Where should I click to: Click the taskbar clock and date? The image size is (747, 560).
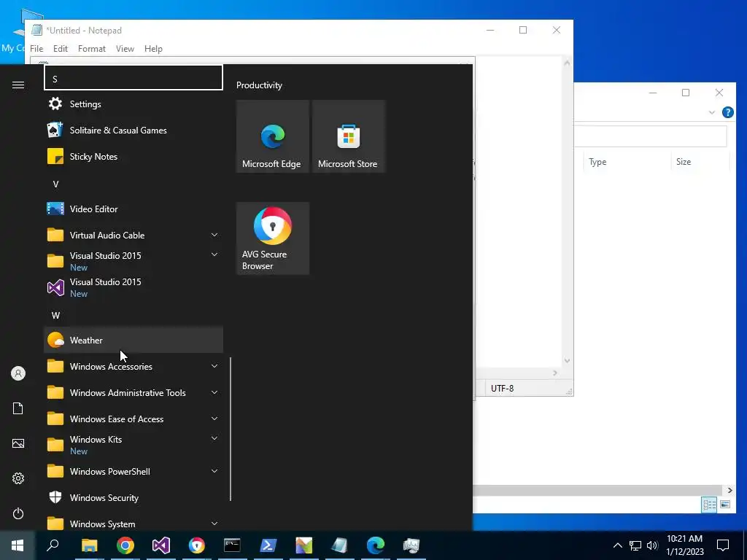pos(684,545)
